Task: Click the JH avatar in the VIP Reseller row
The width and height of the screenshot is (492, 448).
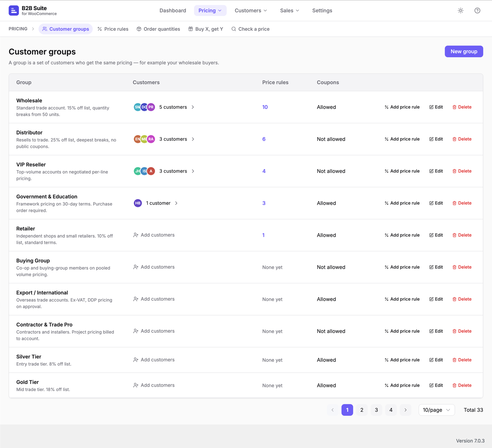Action: tap(137, 171)
